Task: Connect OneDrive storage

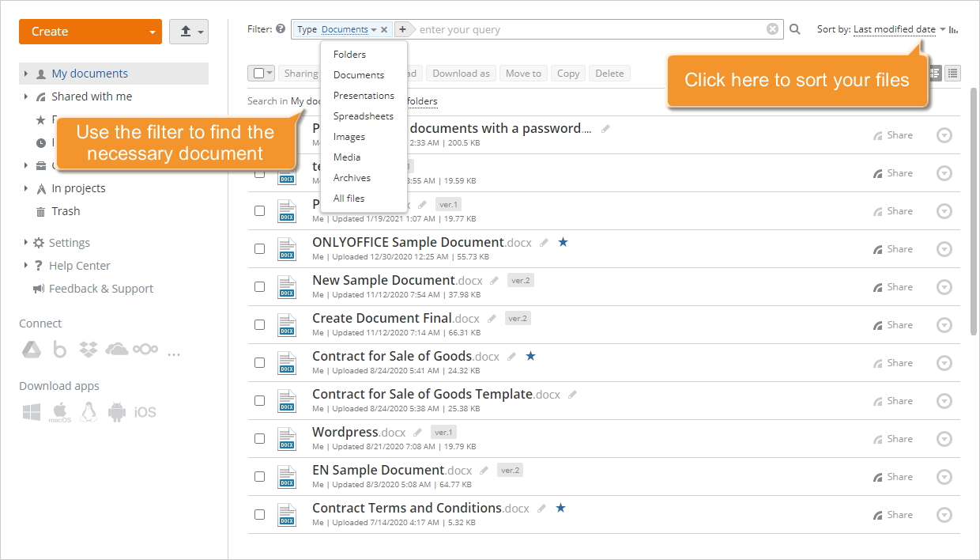Action: tap(116, 350)
